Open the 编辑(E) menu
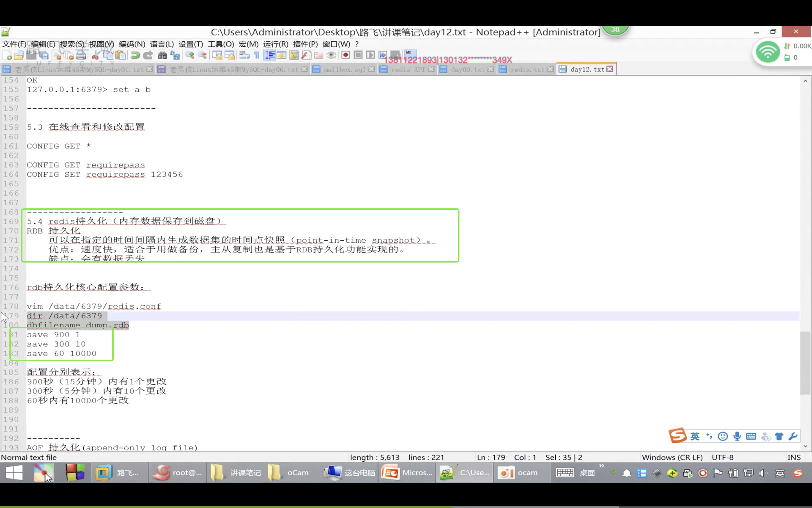 pos(43,44)
